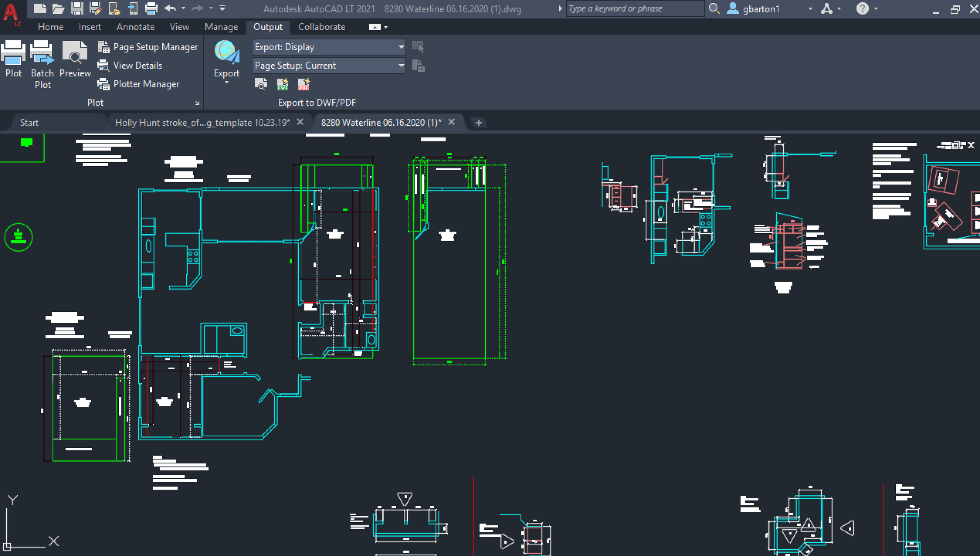Expand the Export: Display dropdown
Image resolution: width=980 pixels, height=556 pixels.
coord(401,47)
